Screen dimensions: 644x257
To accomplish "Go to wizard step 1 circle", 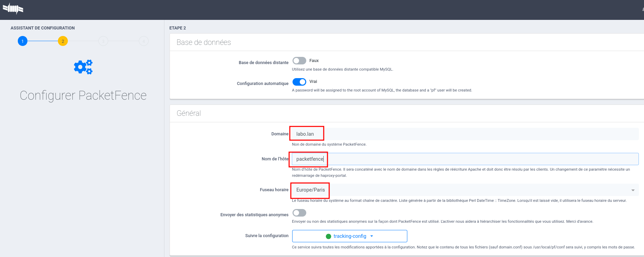I will pos(23,41).
